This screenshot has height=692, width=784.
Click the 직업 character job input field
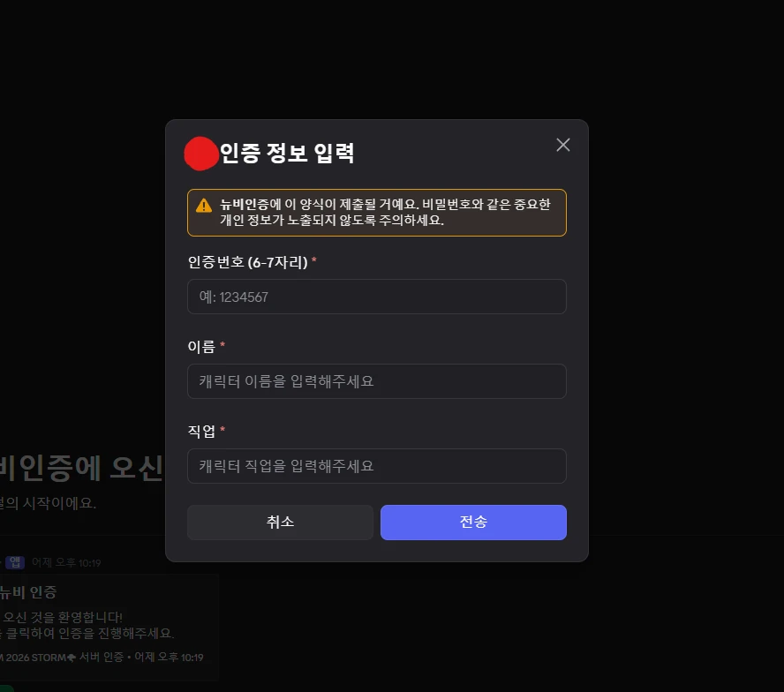click(376, 466)
